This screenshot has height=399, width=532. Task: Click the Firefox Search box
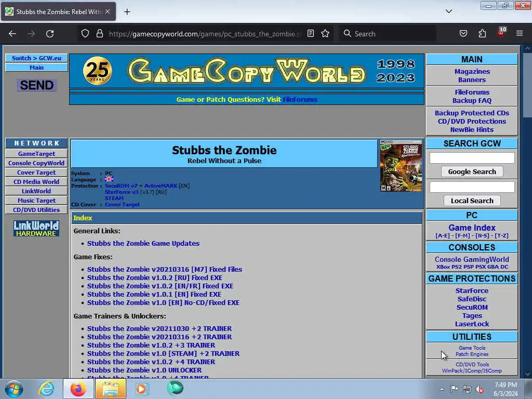388,34
